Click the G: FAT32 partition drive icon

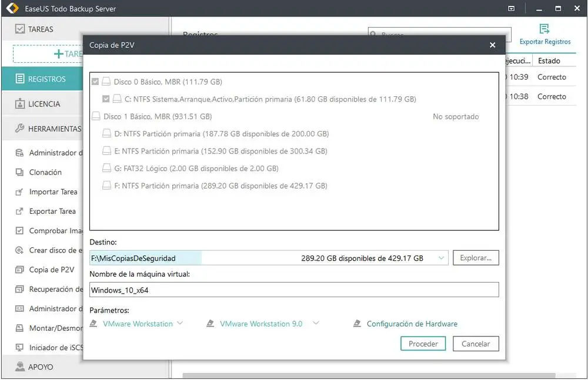pos(107,168)
